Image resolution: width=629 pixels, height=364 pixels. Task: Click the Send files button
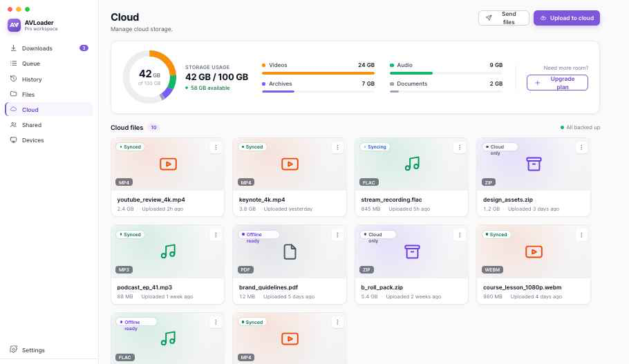[503, 18]
